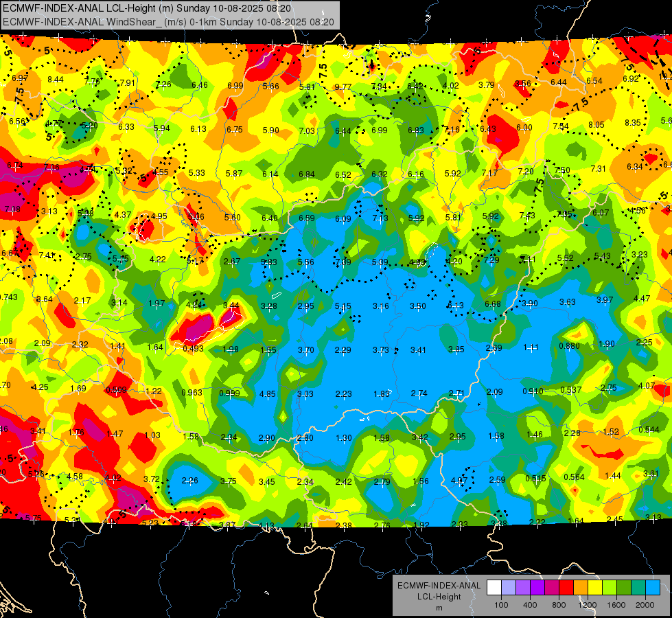This screenshot has height=618, width=672.
Task: Click the unit label m in the legend
Action: (x=439, y=608)
